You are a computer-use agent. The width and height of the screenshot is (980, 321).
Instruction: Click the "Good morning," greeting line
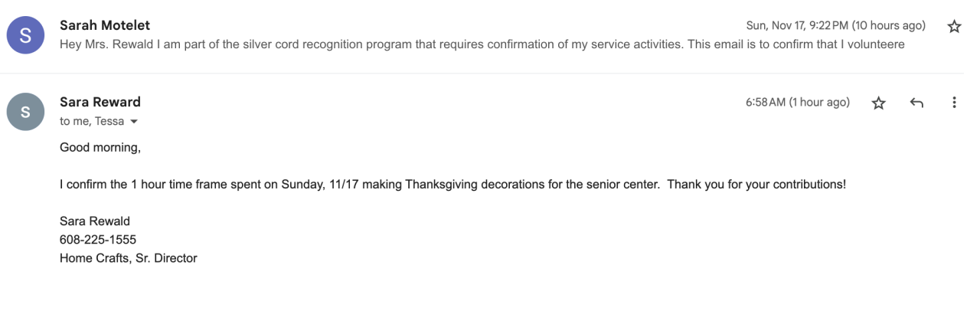coord(100,148)
